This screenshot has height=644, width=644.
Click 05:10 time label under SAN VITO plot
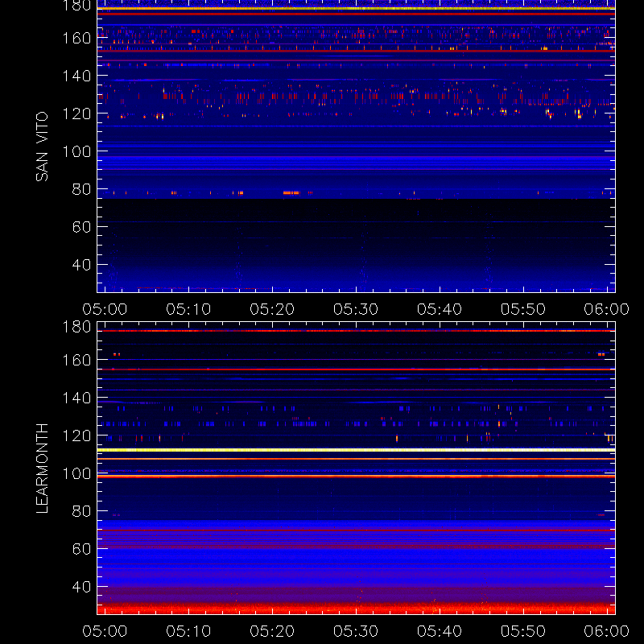click(188, 309)
